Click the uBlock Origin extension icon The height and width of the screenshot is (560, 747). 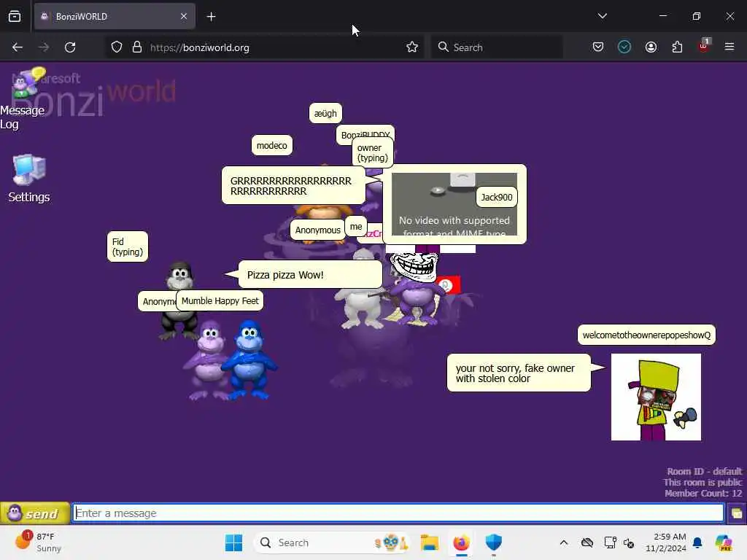coord(704,46)
